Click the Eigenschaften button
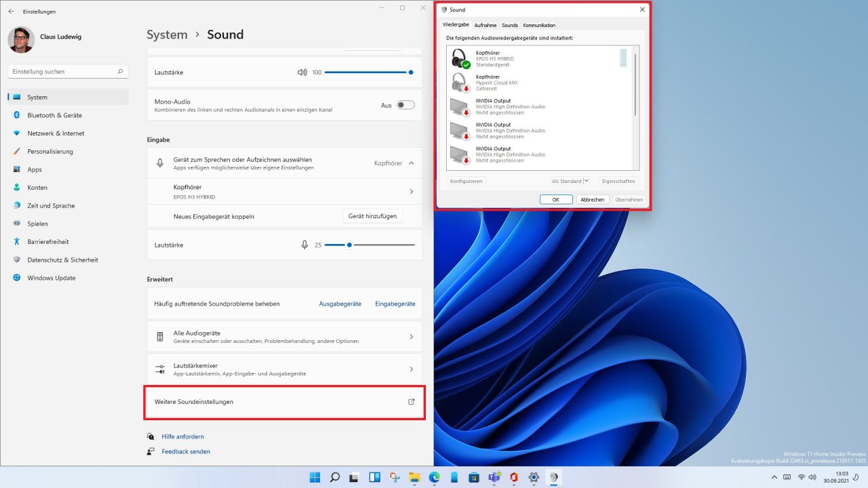 point(618,181)
